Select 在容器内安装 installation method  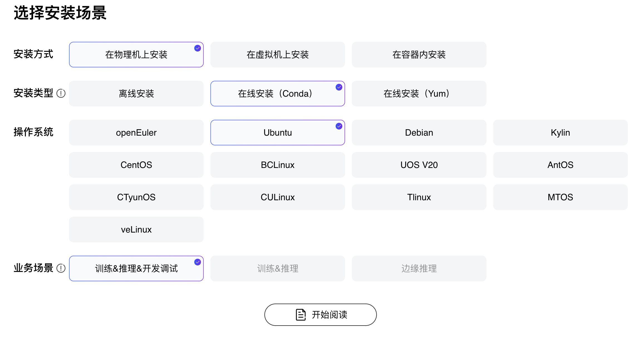tap(419, 55)
